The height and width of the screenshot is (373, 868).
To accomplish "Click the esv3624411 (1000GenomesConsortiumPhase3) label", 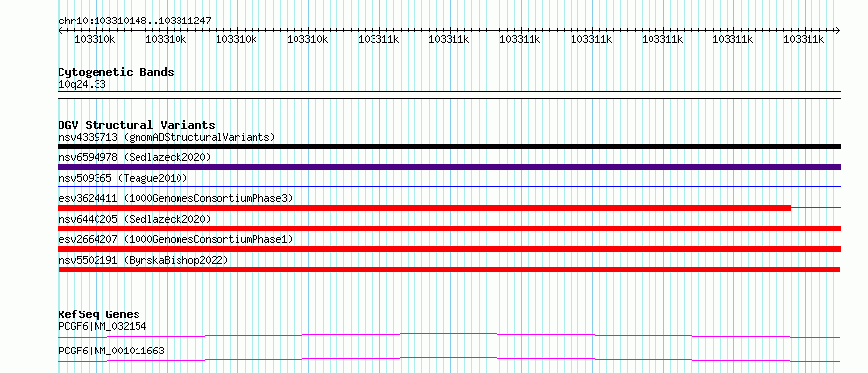I will point(176,198).
